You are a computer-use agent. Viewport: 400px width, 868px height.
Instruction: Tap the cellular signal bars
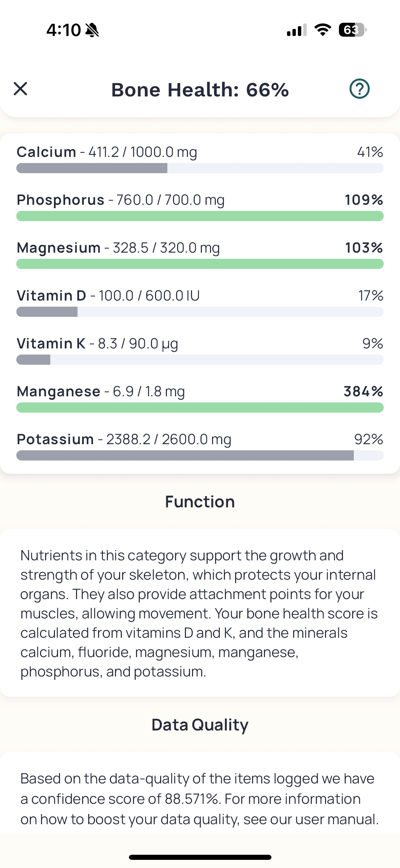coord(297,30)
